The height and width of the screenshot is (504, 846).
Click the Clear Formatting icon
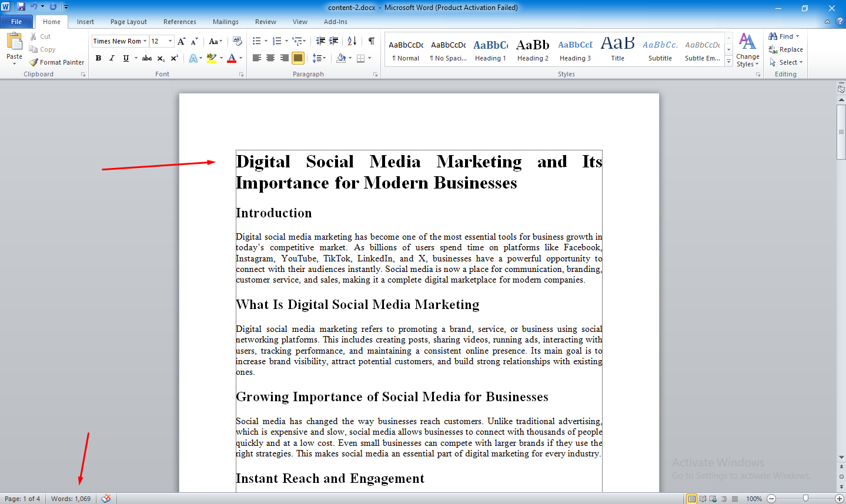pyautogui.click(x=238, y=41)
